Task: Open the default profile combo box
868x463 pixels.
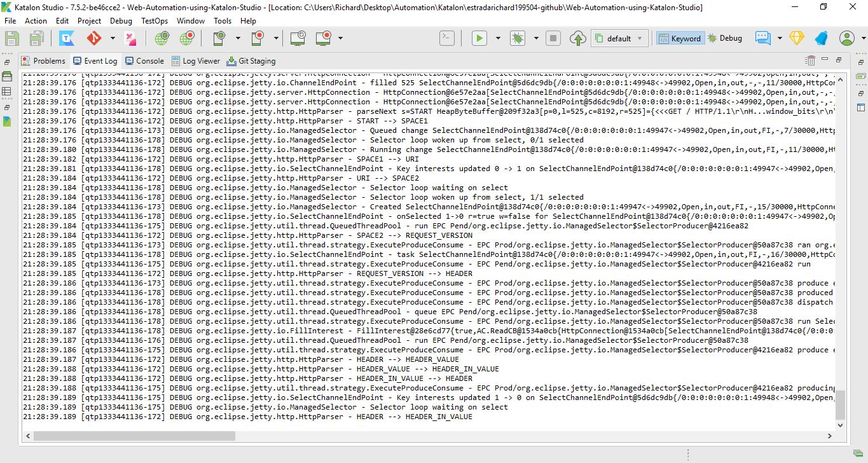Action: click(620, 38)
